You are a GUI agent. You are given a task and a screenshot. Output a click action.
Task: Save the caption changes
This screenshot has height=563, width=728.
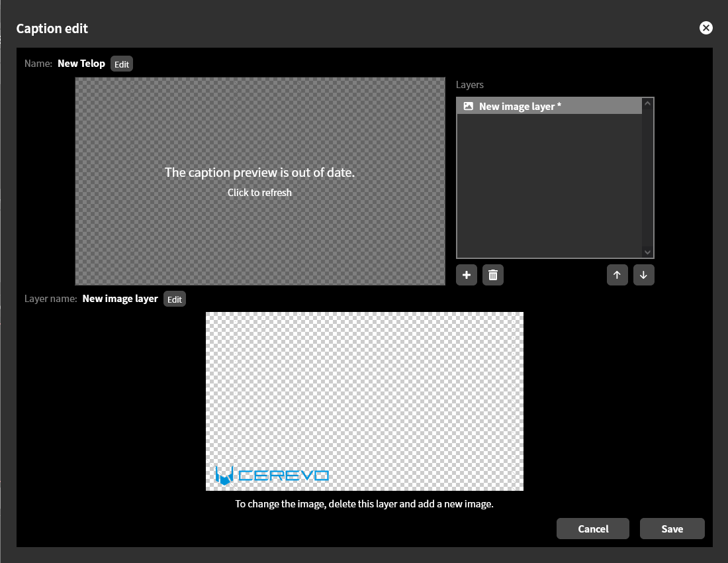pyautogui.click(x=672, y=529)
